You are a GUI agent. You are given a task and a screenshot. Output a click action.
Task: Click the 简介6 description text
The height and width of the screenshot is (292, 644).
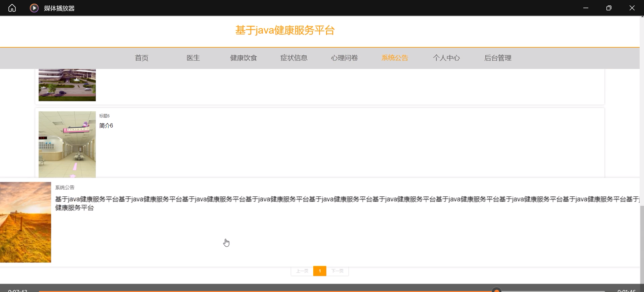tap(106, 126)
